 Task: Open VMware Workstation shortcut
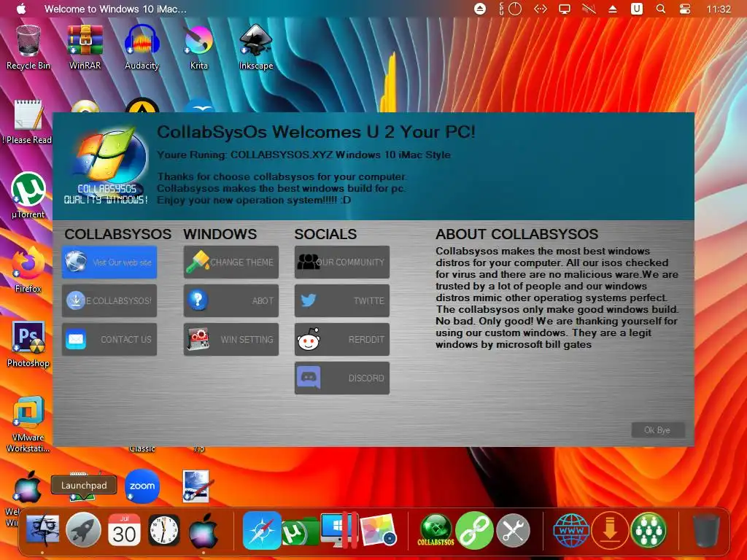28,424
